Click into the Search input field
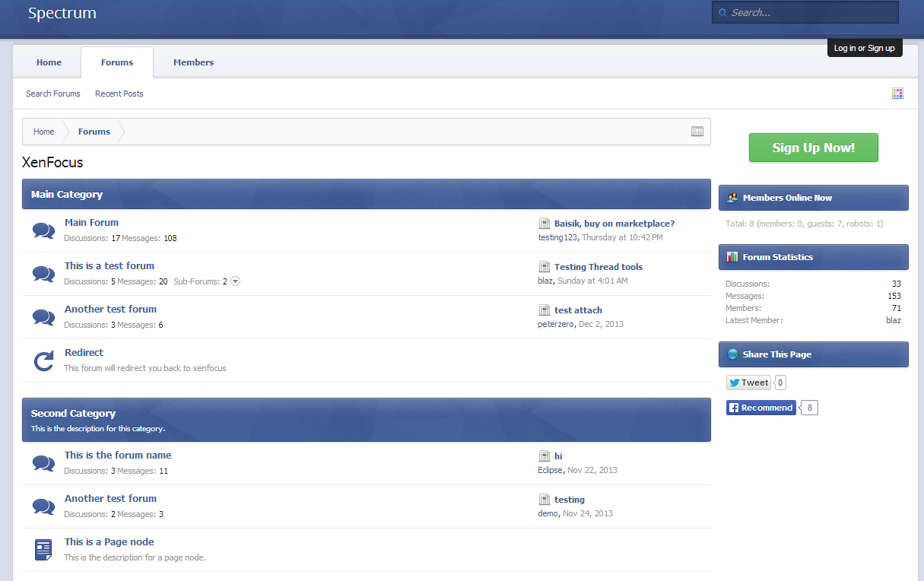The image size is (924, 581). pyautogui.click(x=811, y=13)
